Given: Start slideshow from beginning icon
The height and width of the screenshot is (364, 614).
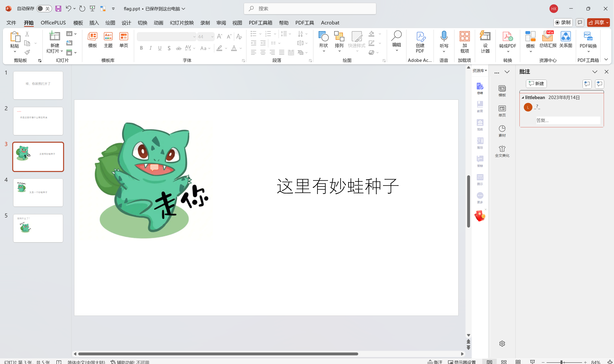Looking at the screenshot, I should (93, 9).
